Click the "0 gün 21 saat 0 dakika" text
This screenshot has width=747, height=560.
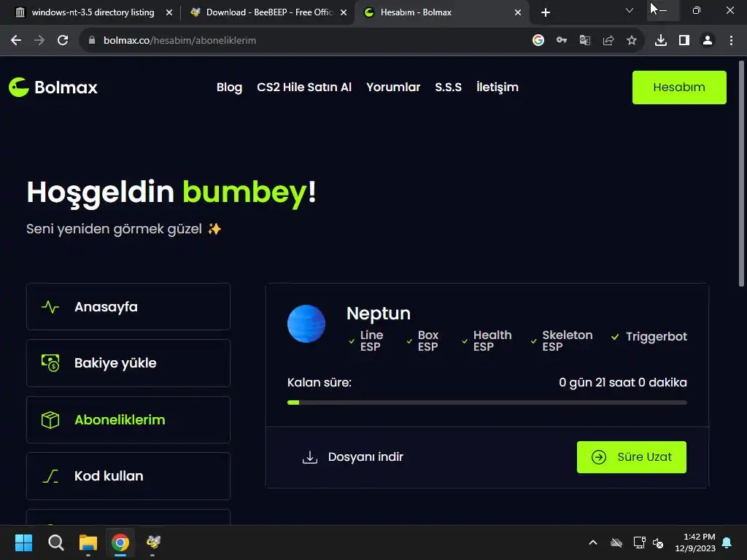pos(623,382)
